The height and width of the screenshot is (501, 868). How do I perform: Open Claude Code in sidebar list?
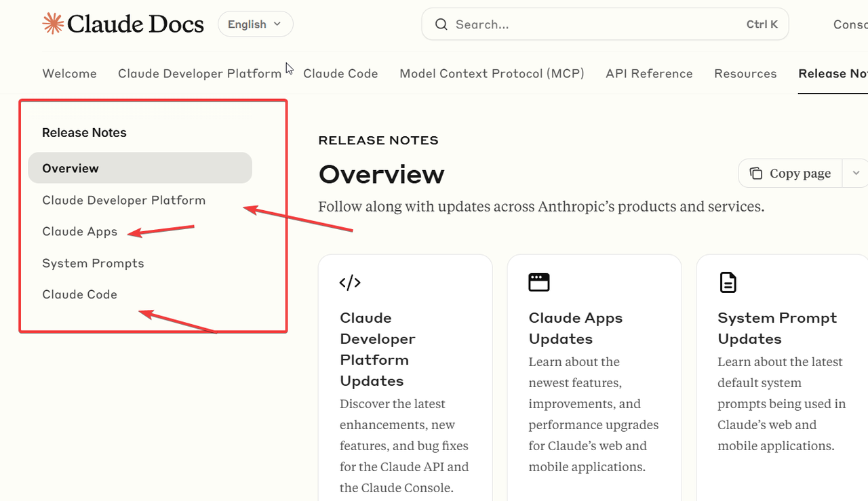pyautogui.click(x=79, y=294)
